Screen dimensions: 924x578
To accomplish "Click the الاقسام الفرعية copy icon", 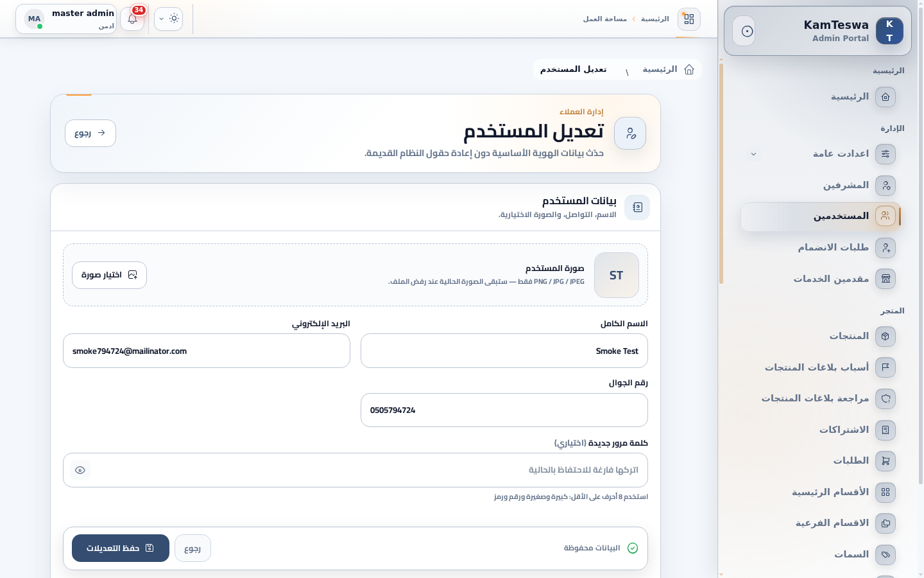I will tap(886, 523).
